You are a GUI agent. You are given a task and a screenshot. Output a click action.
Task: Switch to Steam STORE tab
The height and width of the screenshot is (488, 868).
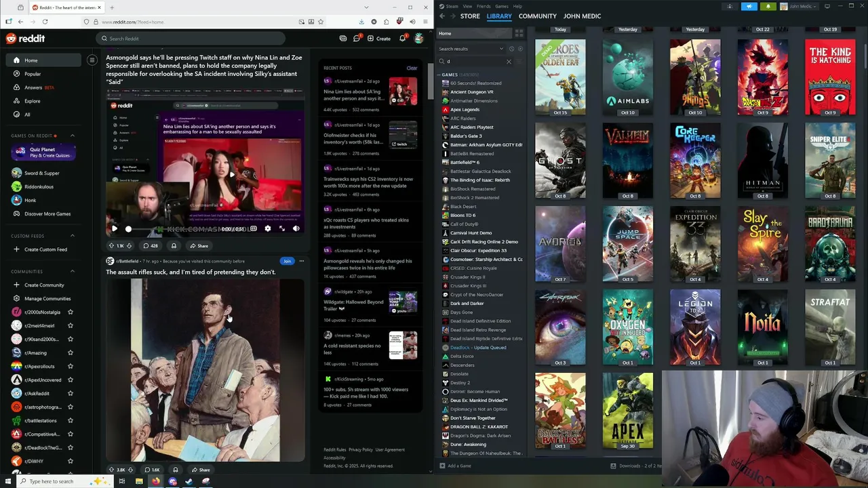click(470, 16)
